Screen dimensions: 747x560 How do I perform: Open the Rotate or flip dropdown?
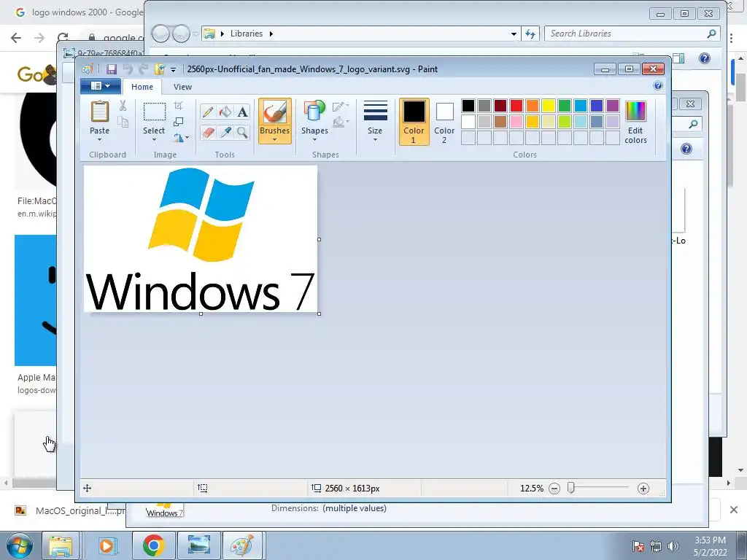coord(181,138)
